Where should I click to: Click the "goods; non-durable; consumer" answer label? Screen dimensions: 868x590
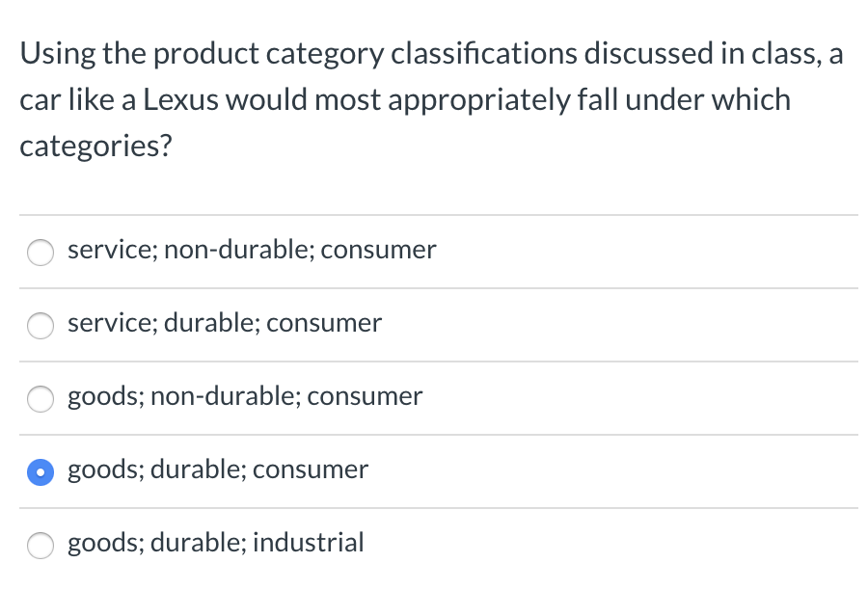pyautogui.click(x=244, y=395)
